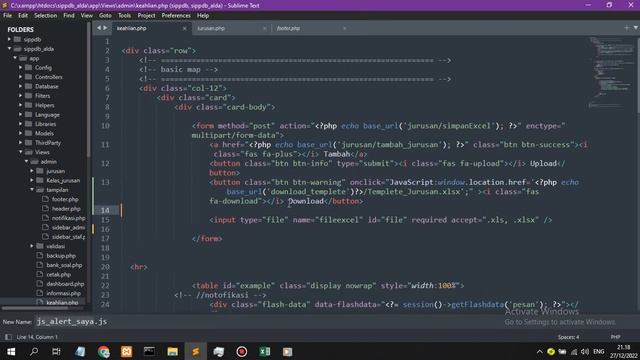Expand the Language folder
The width and height of the screenshot is (640, 360).
click(x=21, y=114)
